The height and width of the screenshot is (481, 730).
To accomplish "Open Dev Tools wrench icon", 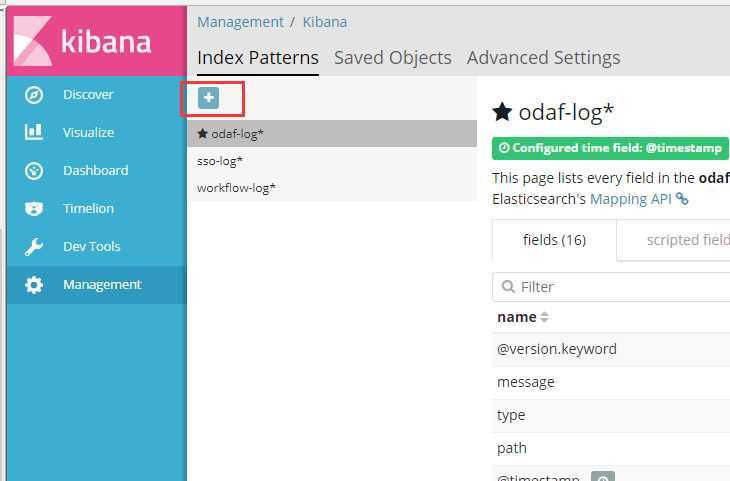I will [34, 247].
